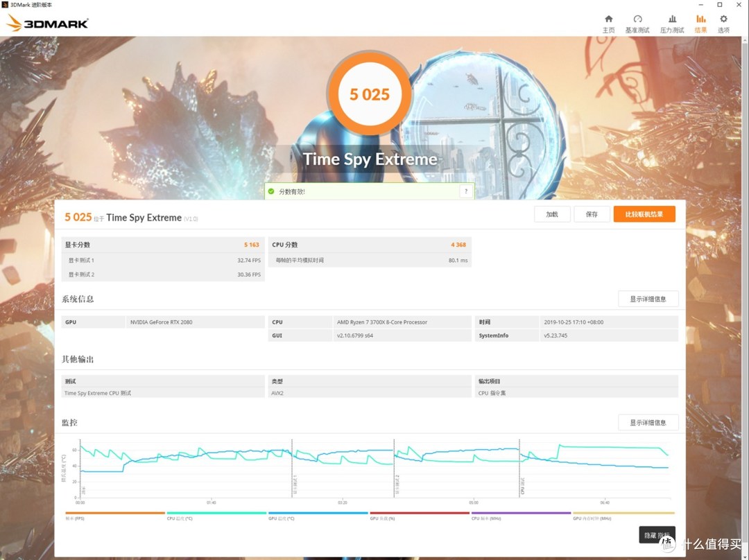Screen dimensions: 749x560
Task: Click the 系统信息 section heading
Action: (78, 299)
